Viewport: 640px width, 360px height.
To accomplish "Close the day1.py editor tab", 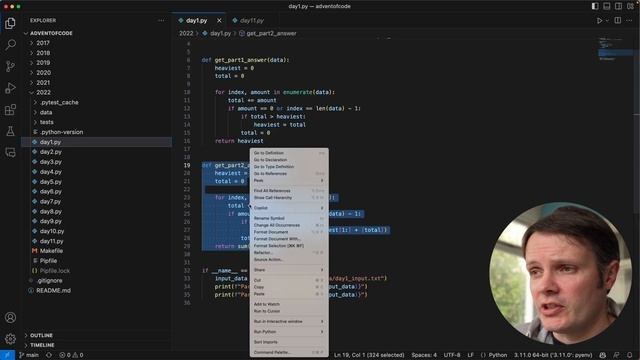I will pyautogui.click(x=219, y=20).
